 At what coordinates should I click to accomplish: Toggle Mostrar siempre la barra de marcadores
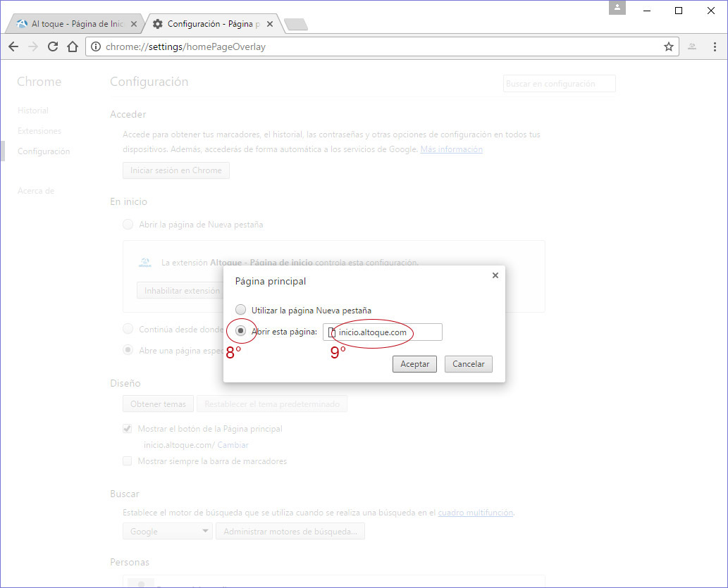pos(128,461)
